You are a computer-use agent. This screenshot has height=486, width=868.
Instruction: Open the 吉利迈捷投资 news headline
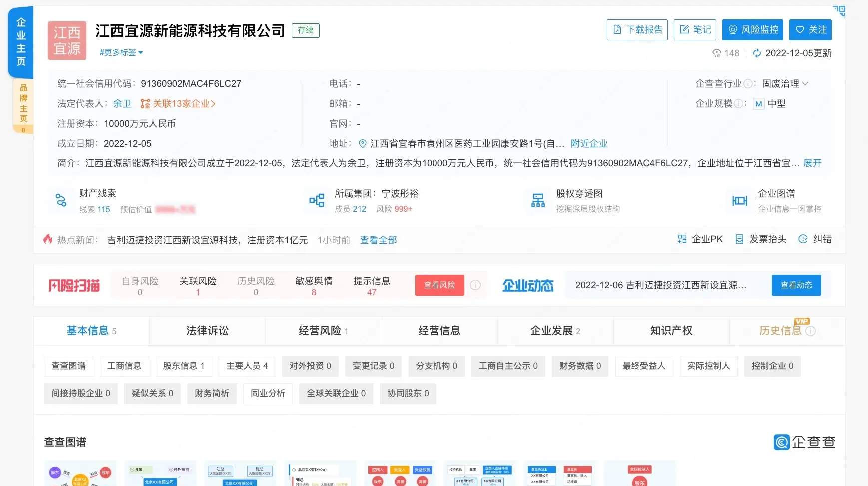pyautogui.click(x=208, y=240)
